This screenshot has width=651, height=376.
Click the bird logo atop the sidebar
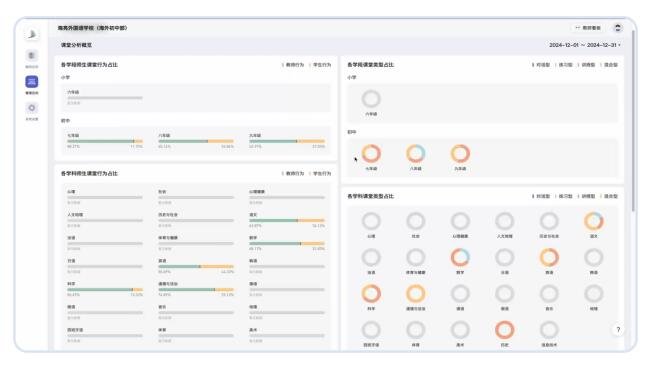[32, 34]
